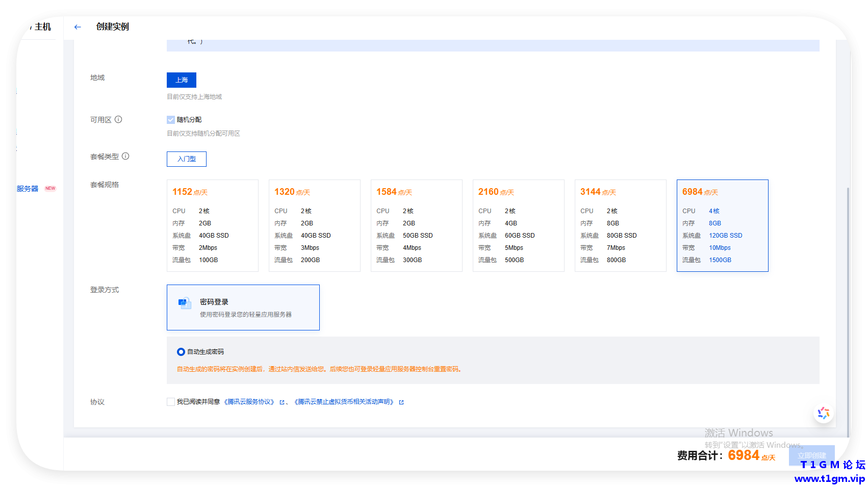Select the 入门型 package type tab

coord(187,159)
